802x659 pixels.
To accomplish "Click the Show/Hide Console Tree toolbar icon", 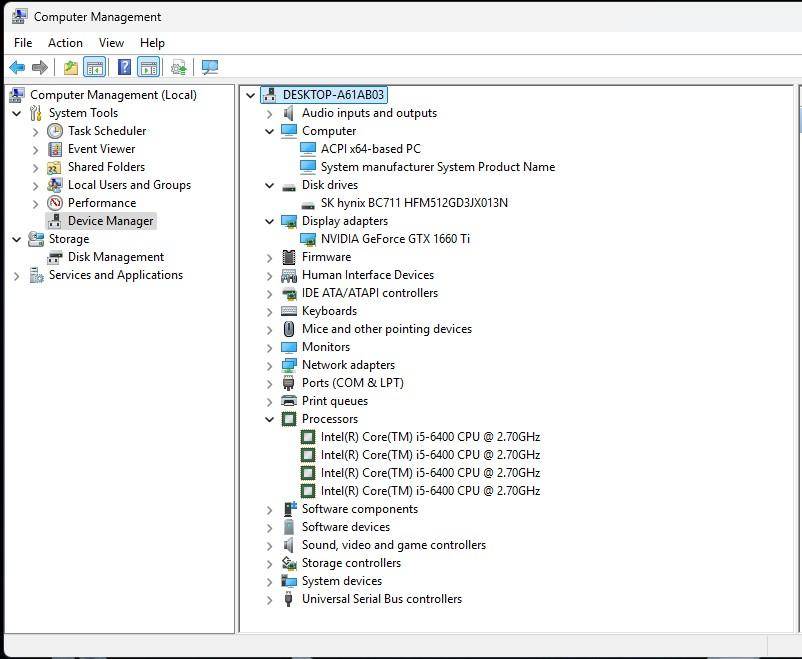I will (95, 67).
